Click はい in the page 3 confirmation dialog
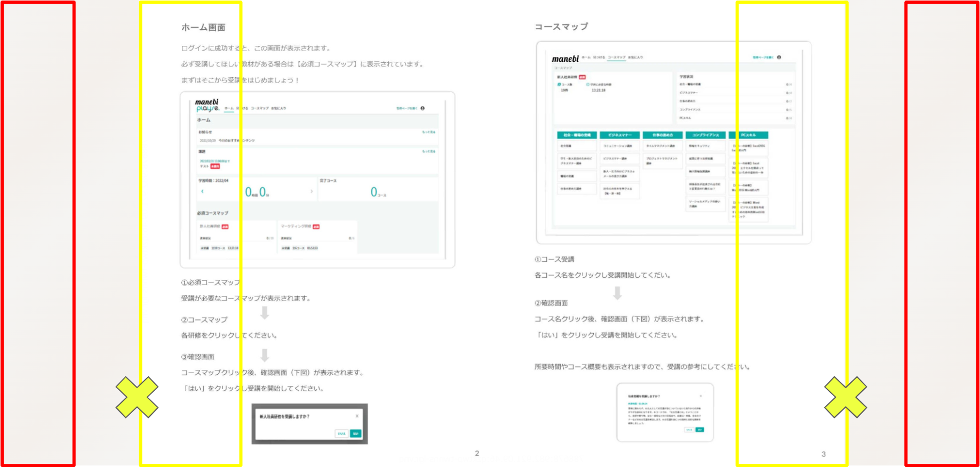 700,429
